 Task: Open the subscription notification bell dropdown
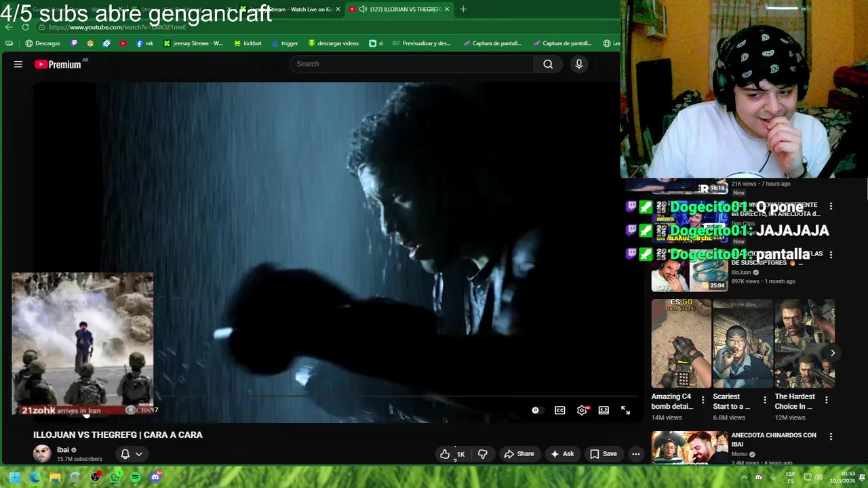[131, 454]
